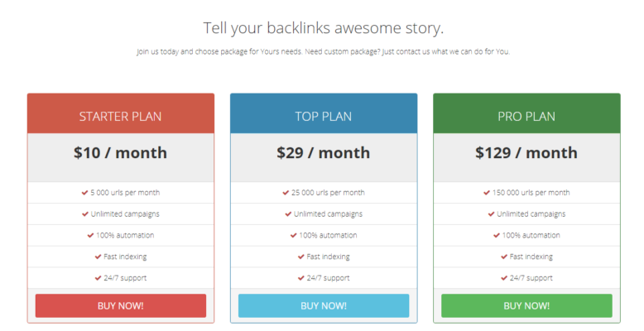
Task: Click the $10 / month price
Action: 120,153
